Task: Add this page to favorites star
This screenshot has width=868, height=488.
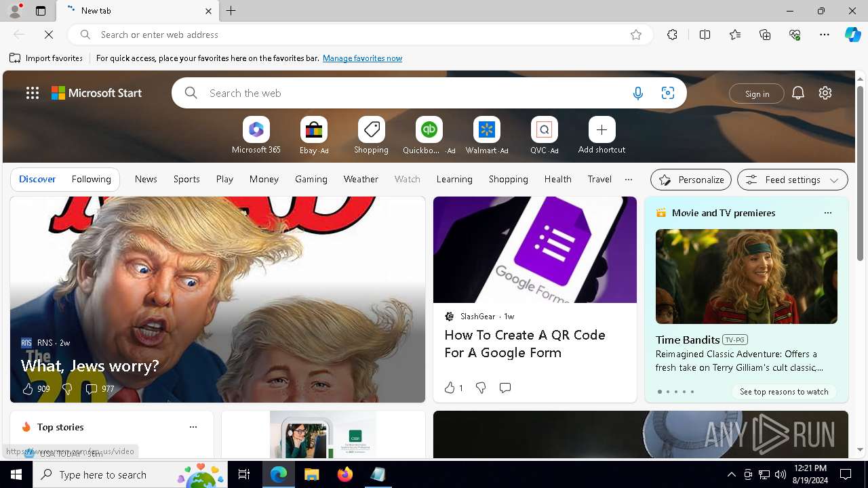Action: tap(636, 35)
